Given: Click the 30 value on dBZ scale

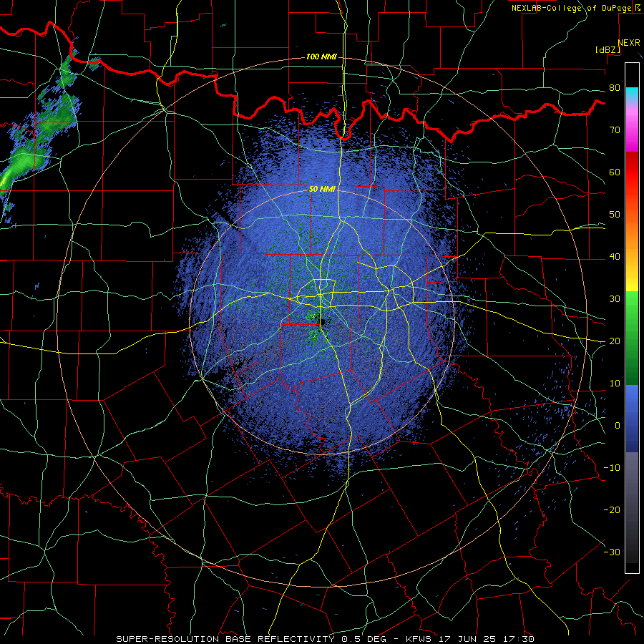Looking at the screenshot, I should [x=615, y=299].
